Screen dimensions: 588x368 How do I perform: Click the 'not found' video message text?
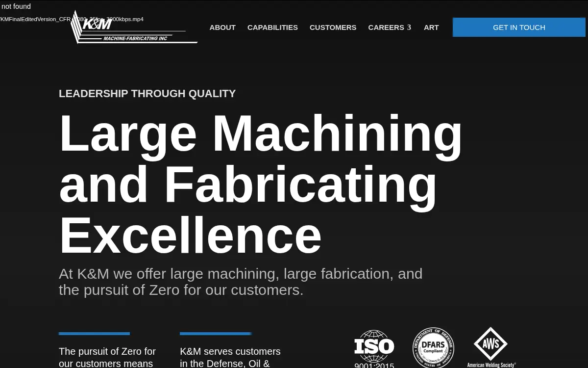tap(16, 6)
